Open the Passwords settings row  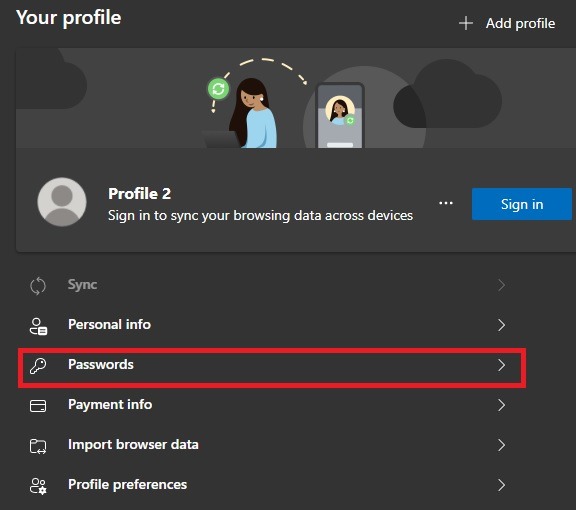[272, 368]
